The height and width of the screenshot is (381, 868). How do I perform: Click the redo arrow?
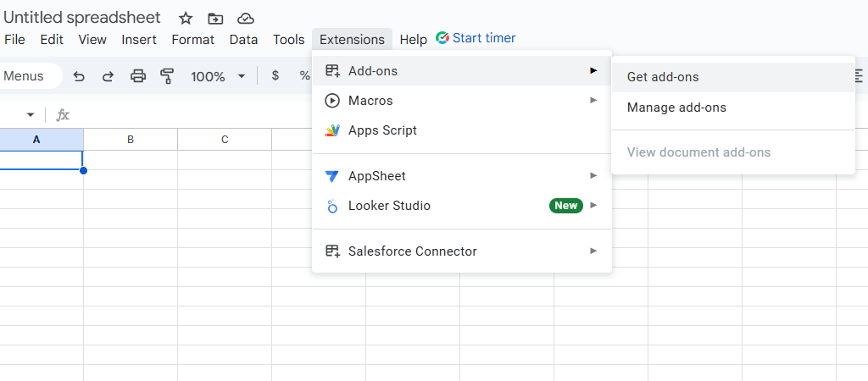pyautogui.click(x=108, y=76)
